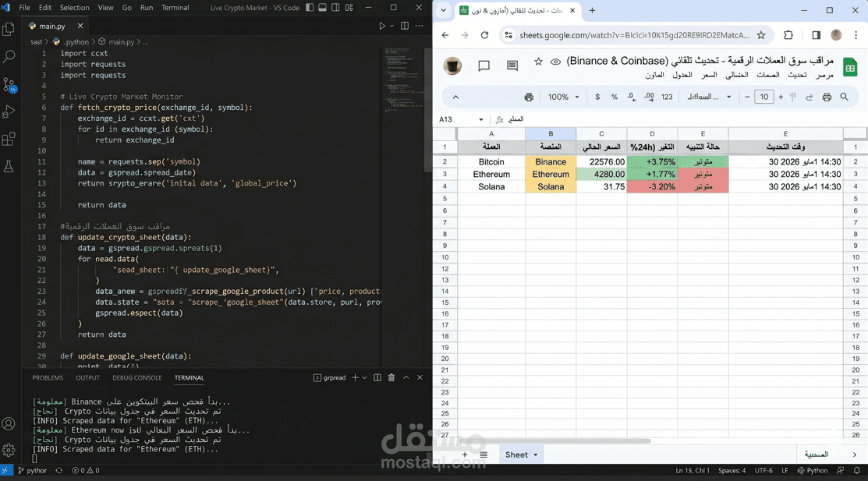The image size is (868, 481).
Task: Star the spreadsheet title
Action: [538, 62]
